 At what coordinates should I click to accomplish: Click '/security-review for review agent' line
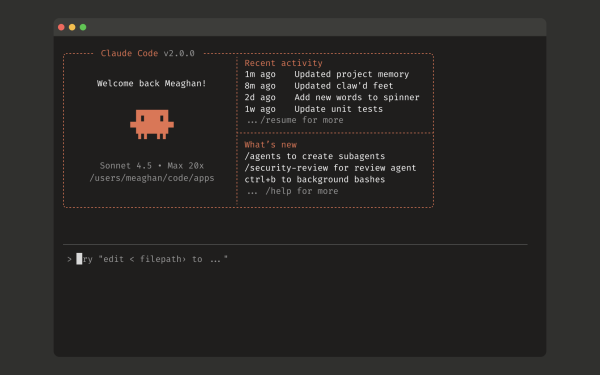[x=330, y=168]
